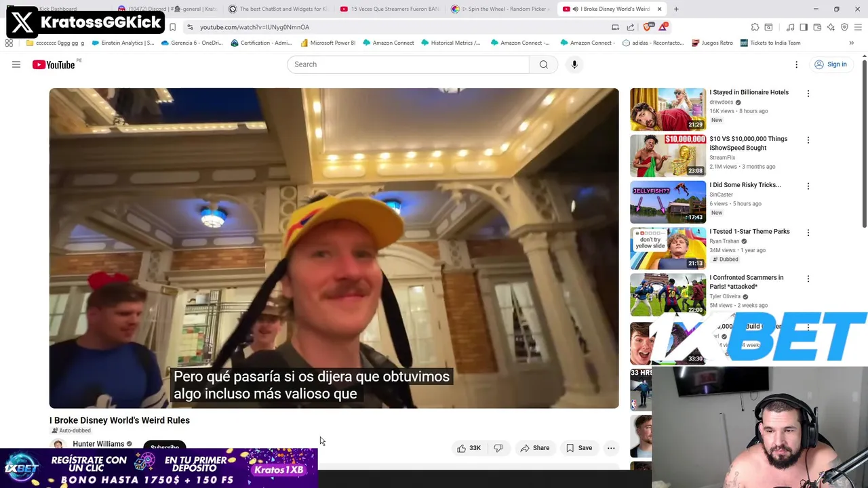
Task: Open adidas - Recontacto bookmark
Action: click(x=653, y=43)
